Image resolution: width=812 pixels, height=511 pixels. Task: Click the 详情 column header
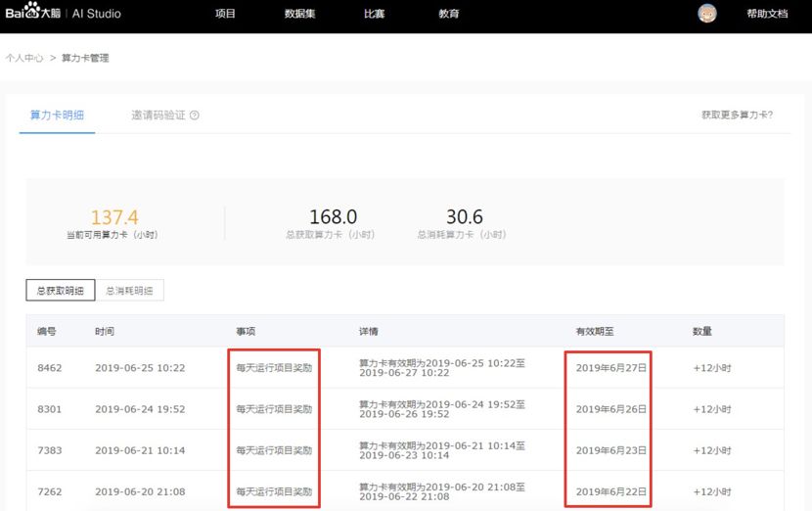pyautogui.click(x=369, y=331)
